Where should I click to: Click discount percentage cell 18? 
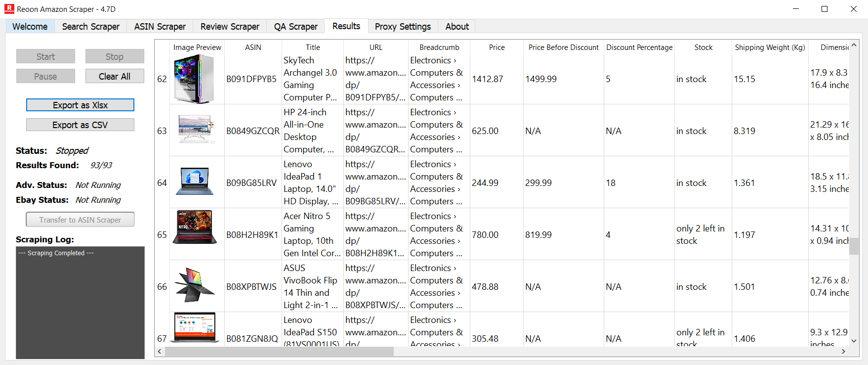pos(639,183)
